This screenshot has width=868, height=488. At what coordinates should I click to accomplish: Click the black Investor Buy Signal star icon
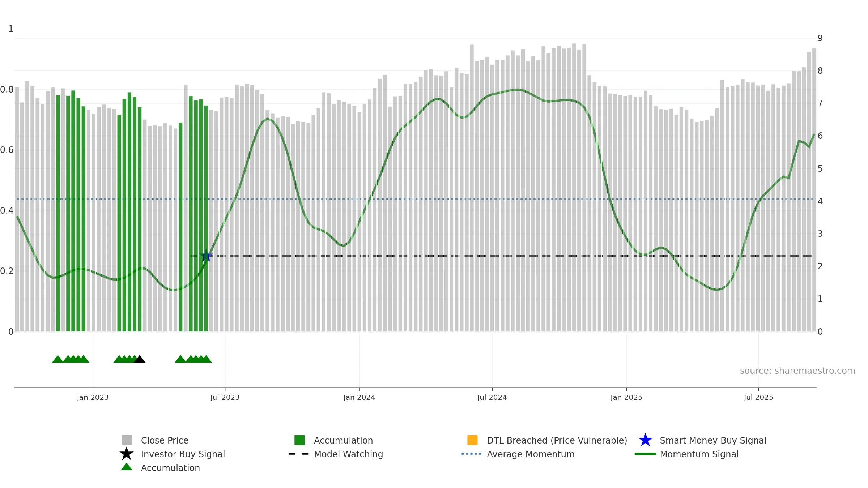pos(126,454)
